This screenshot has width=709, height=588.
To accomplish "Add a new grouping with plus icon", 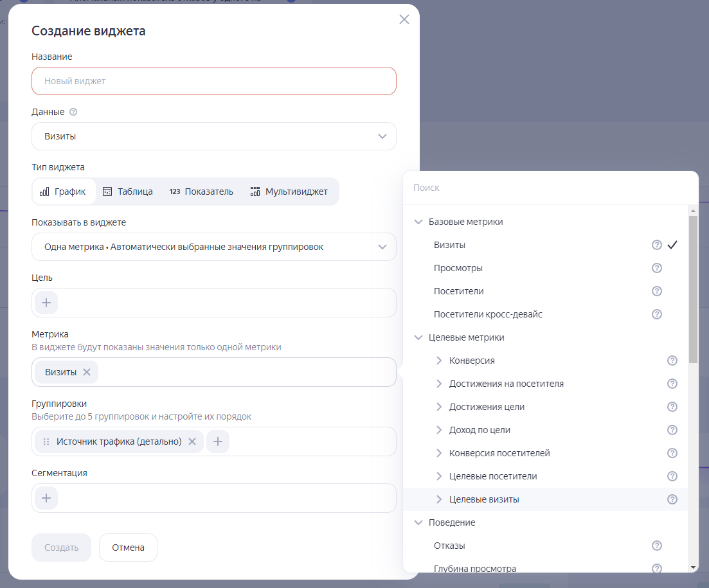I will (218, 441).
